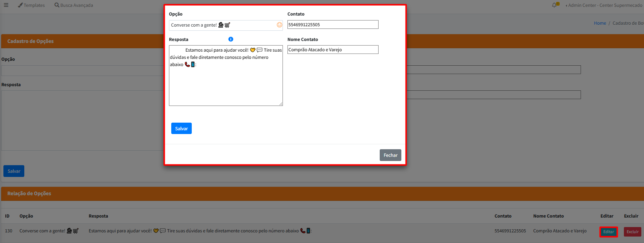Click the Busca Avançada magnifier icon

coord(57,5)
